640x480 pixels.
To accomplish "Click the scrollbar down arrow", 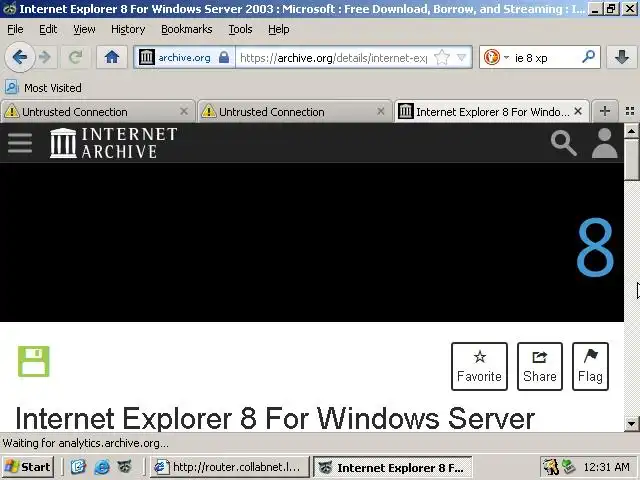I will 631,423.
